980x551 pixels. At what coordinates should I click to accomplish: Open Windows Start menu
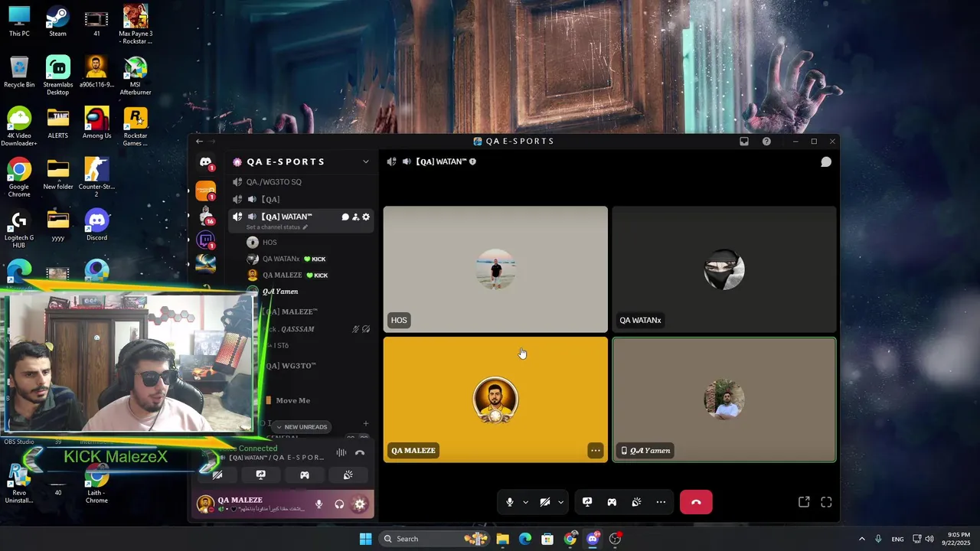pos(365,539)
